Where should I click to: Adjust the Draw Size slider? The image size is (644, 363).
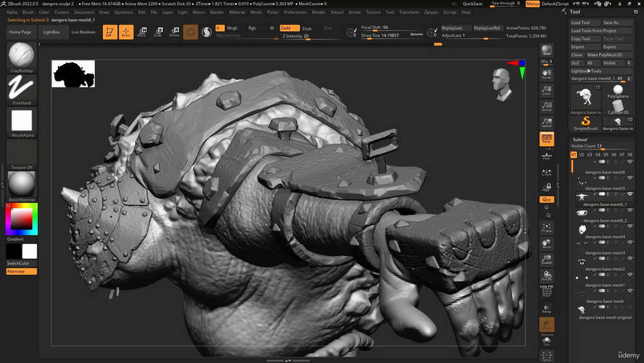pyautogui.click(x=384, y=35)
